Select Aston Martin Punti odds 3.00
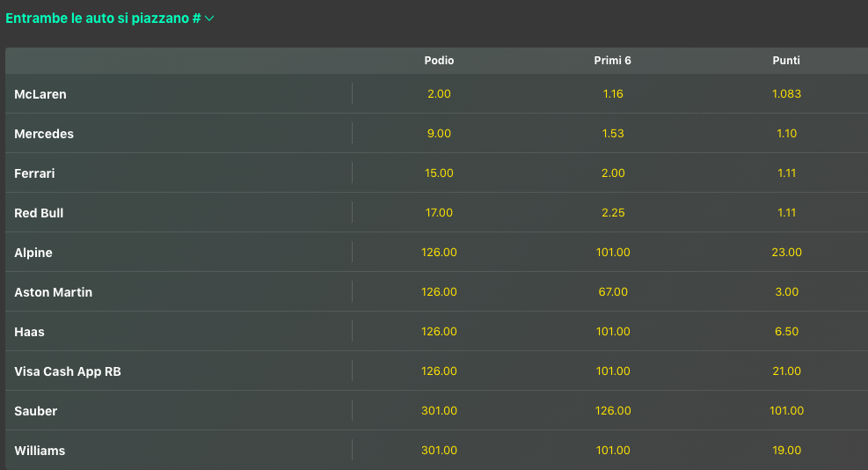Image resolution: width=868 pixels, height=470 pixels. click(786, 292)
